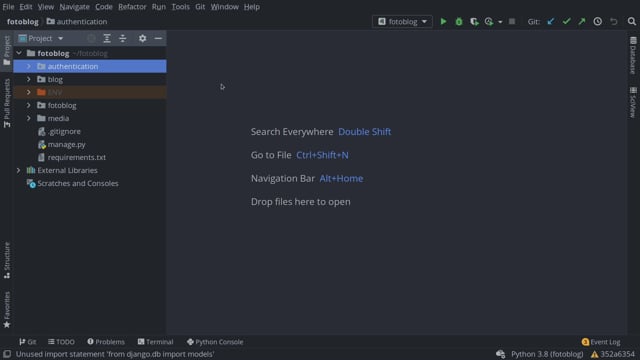Select manage.py file
The image size is (640, 360).
point(67,144)
